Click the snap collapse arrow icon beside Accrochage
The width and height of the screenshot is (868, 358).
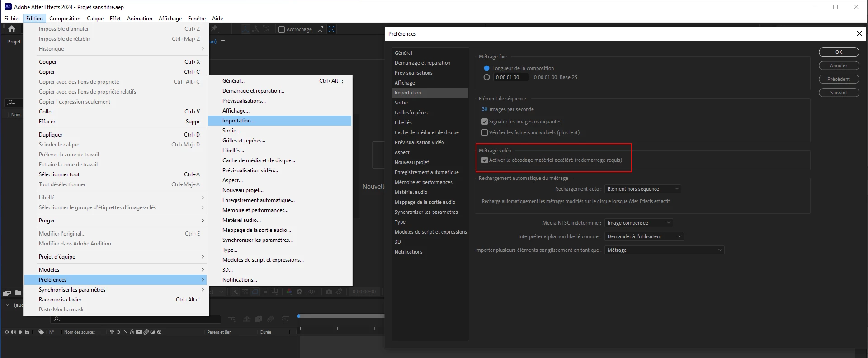(x=320, y=29)
